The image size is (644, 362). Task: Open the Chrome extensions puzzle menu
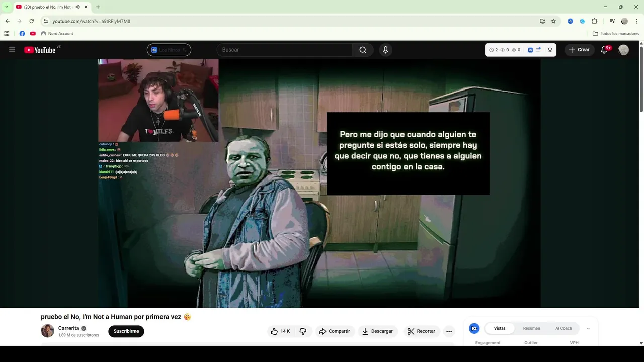[x=594, y=21]
